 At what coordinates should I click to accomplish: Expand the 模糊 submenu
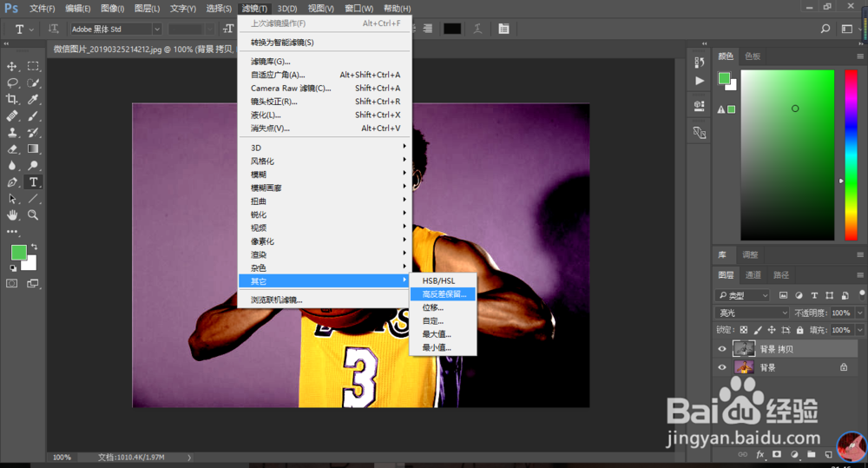(325, 175)
